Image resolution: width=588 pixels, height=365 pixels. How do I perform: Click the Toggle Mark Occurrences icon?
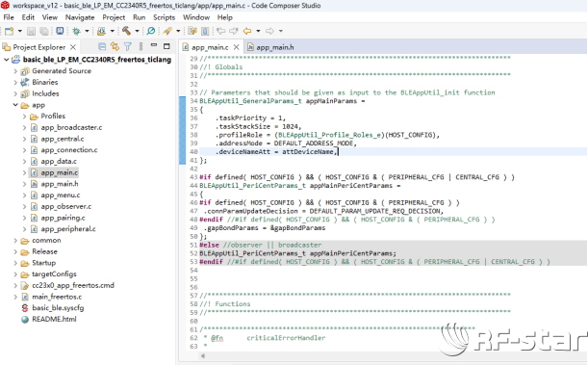point(192,31)
